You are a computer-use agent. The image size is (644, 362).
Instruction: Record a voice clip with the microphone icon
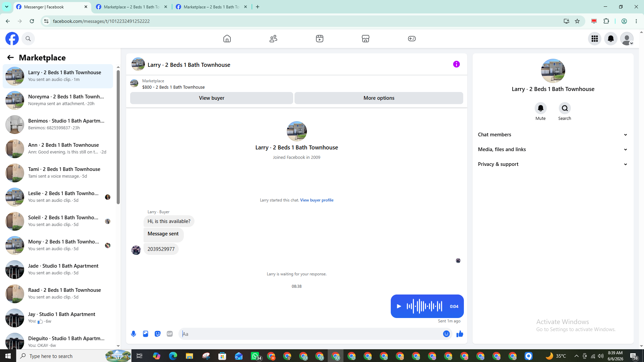pyautogui.click(x=133, y=334)
